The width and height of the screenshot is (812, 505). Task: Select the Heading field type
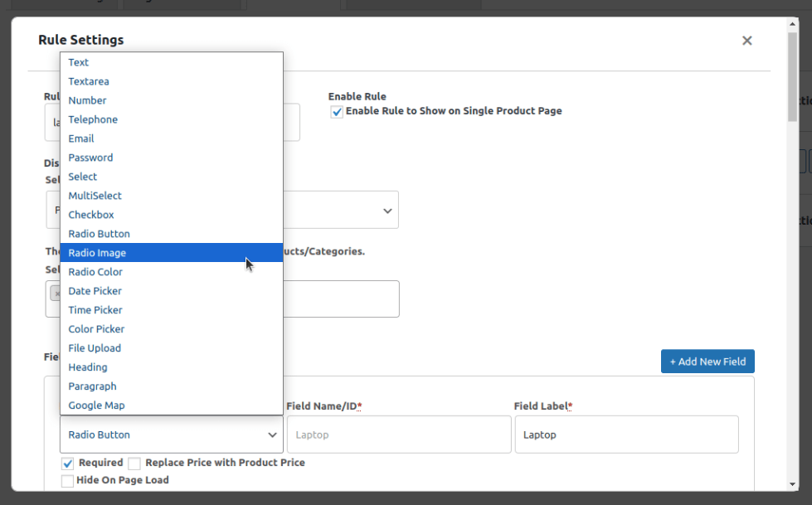coord(88,367)
